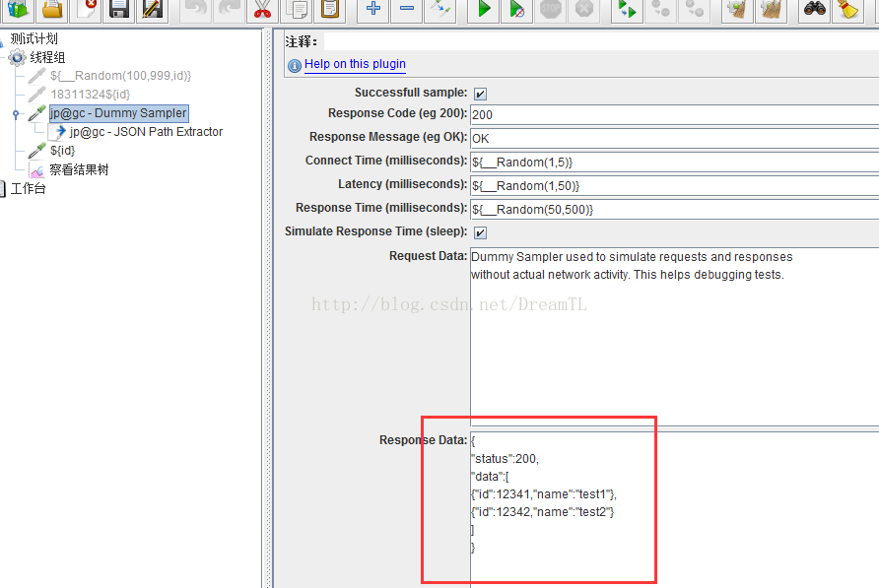
Task: Click the blue plus Expand icon
Action: [x=373, y=9]
